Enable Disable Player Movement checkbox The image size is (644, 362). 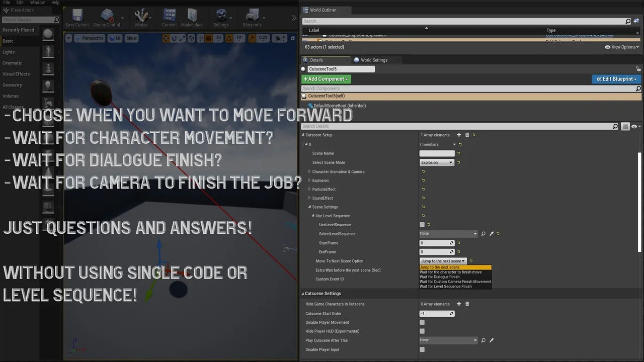tap(422, 322)
